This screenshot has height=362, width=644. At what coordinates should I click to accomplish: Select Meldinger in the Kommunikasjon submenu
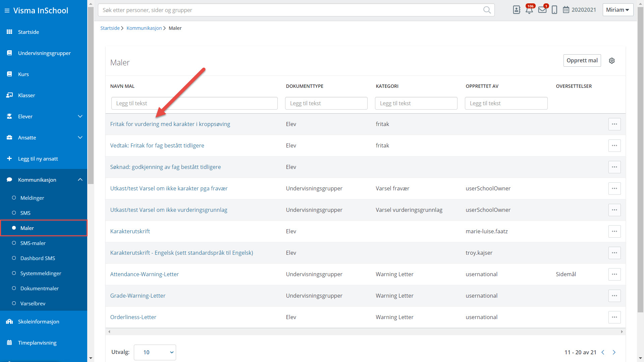point(32,198)
